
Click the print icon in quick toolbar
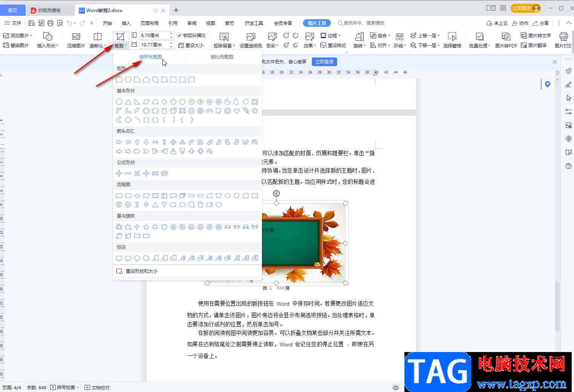(50, 23)
